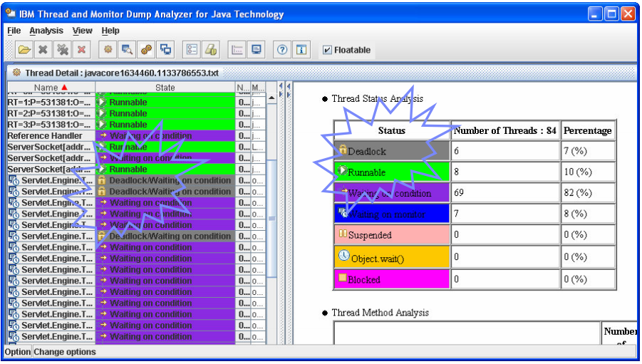Image resolution: width=642 pixels, height=364 pixels.
Task: Click the toolbar's dotted drag handle
Action: [x=9, y=50]
